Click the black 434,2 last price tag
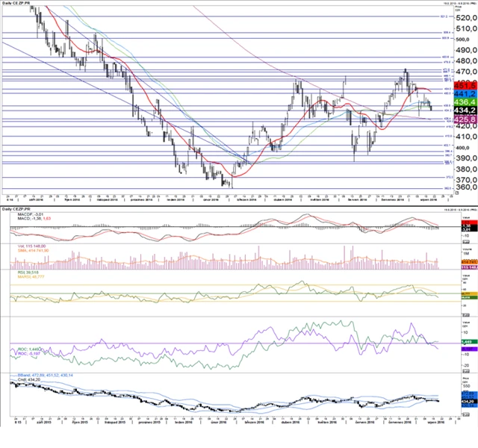Screen dimensions: 478x448 [465, 110]
